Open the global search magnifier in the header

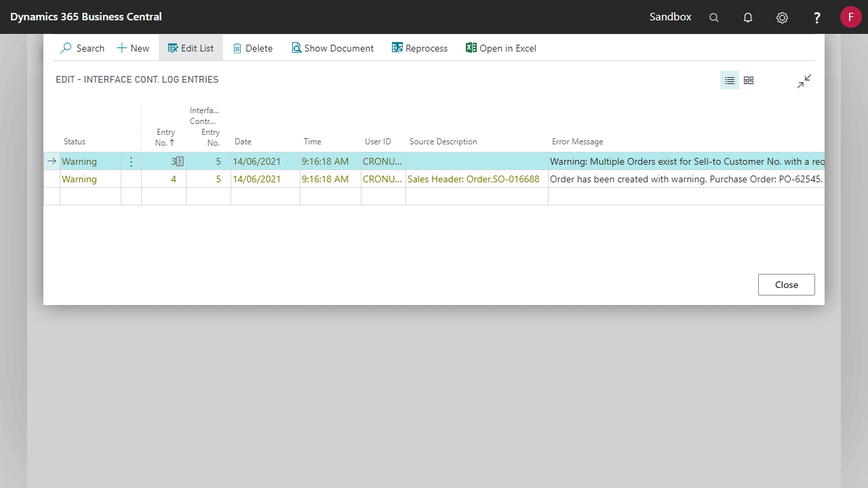pyautogui.click(x=713, y=17)
